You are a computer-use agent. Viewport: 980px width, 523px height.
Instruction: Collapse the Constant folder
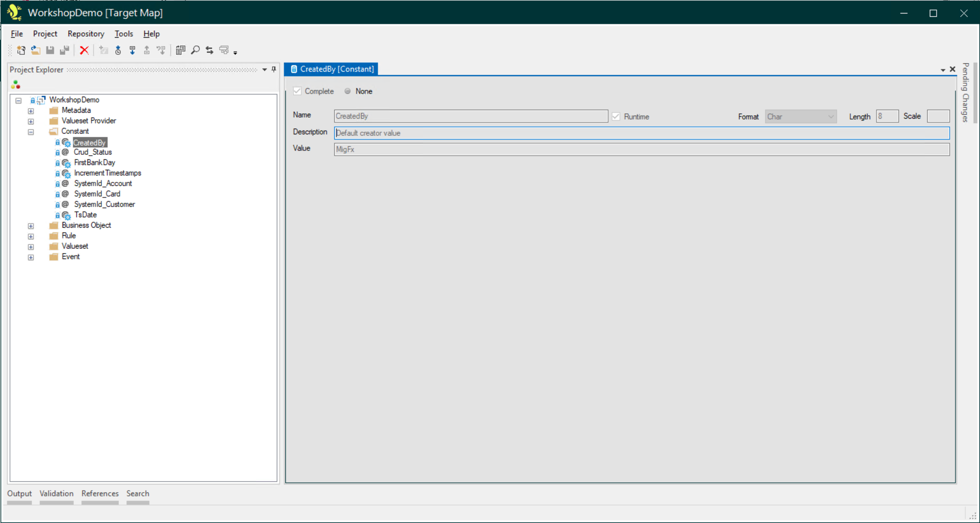pos(31,132)
